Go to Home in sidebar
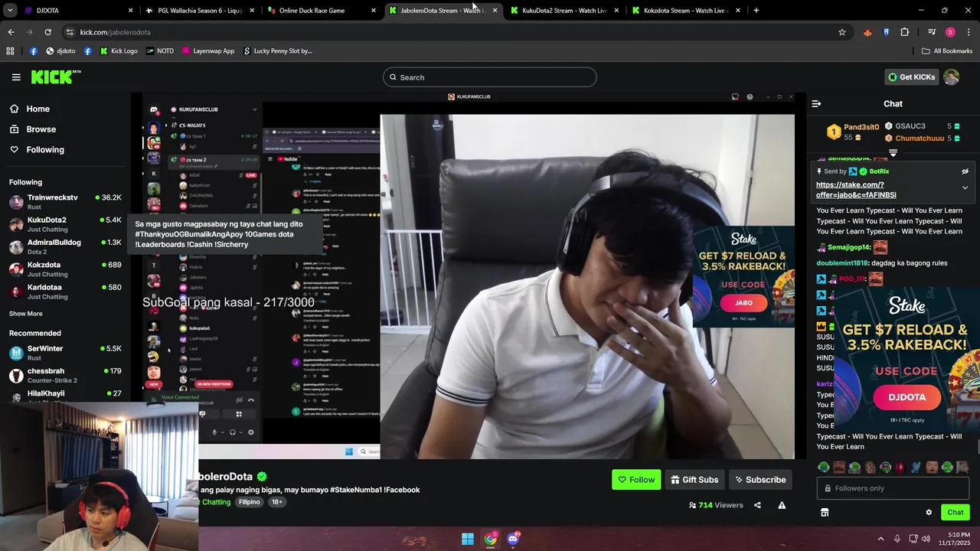 coord(30,109)
